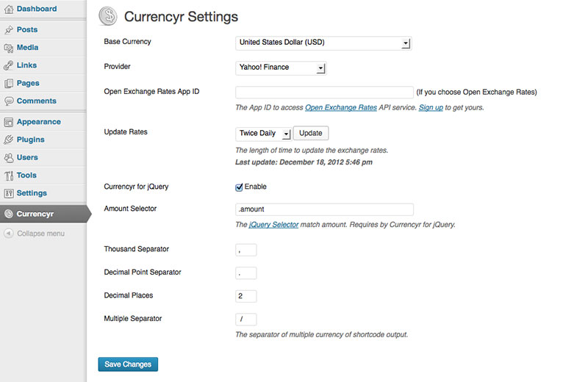Image resolution: width=588 pixels, height=382 pixels.
Task: Click the Media library icon
Action: coord(9,48)
